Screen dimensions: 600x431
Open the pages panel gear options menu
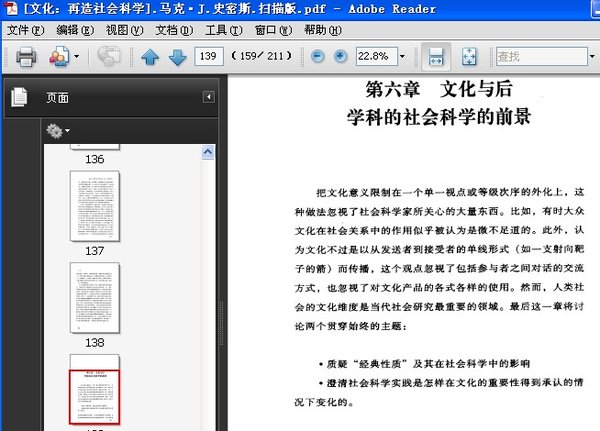click(x=58, y=131)
